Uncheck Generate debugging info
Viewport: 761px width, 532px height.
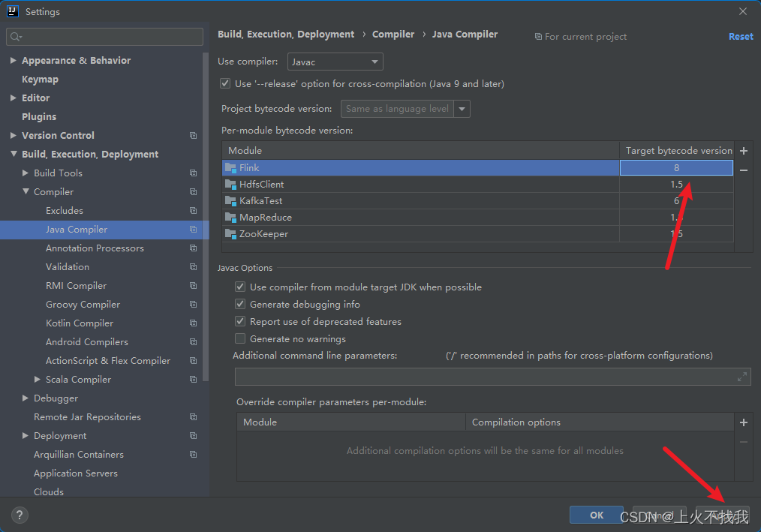pyautogui.click(x=240, y=305)
